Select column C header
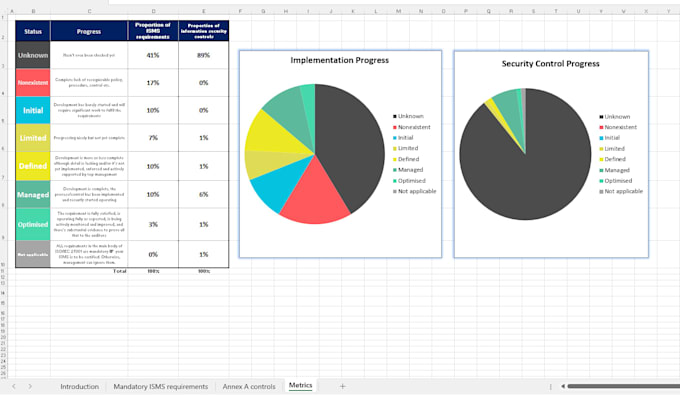This screenshot has height=395, width=680. click(89, 11)
